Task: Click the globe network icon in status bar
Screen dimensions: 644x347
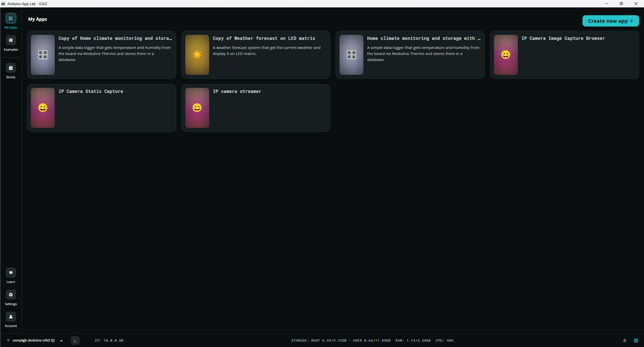Action: (x=636, y=340)
